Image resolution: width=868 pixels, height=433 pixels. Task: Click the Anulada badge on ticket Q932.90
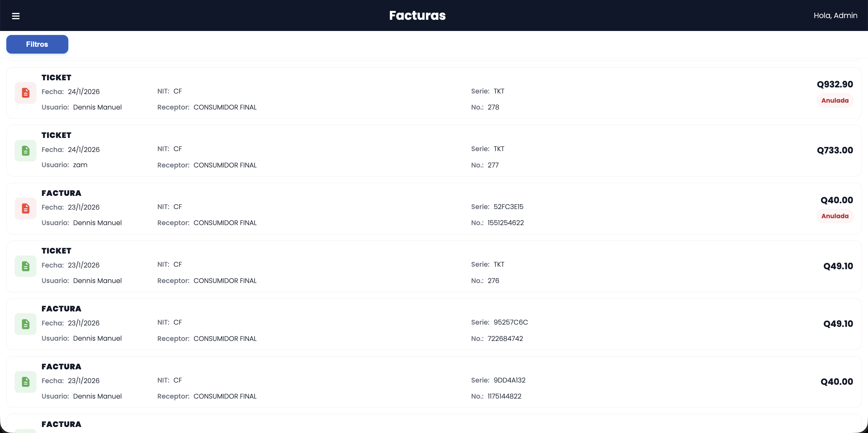point(835,100)
